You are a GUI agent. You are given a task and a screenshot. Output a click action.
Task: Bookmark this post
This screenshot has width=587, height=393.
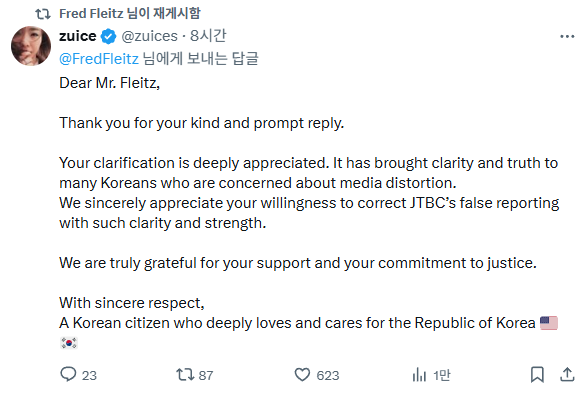537,374
